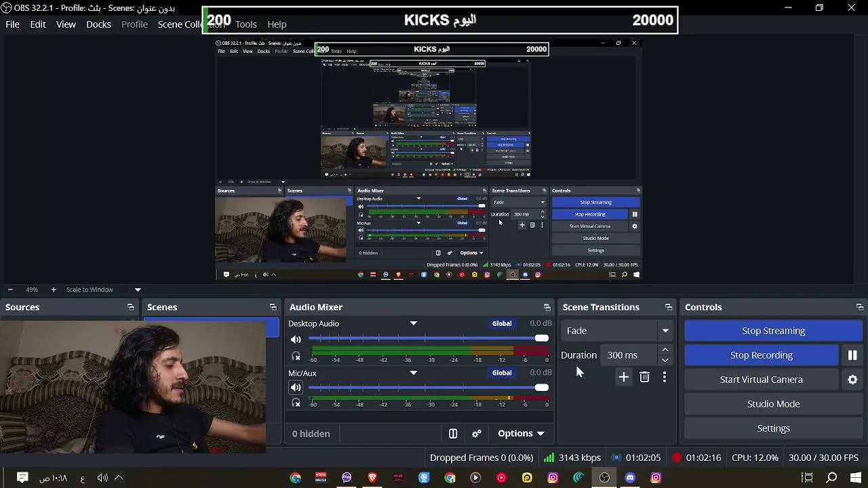
Task: Open Brave browser from the taskbar
Action: [372, 478]
